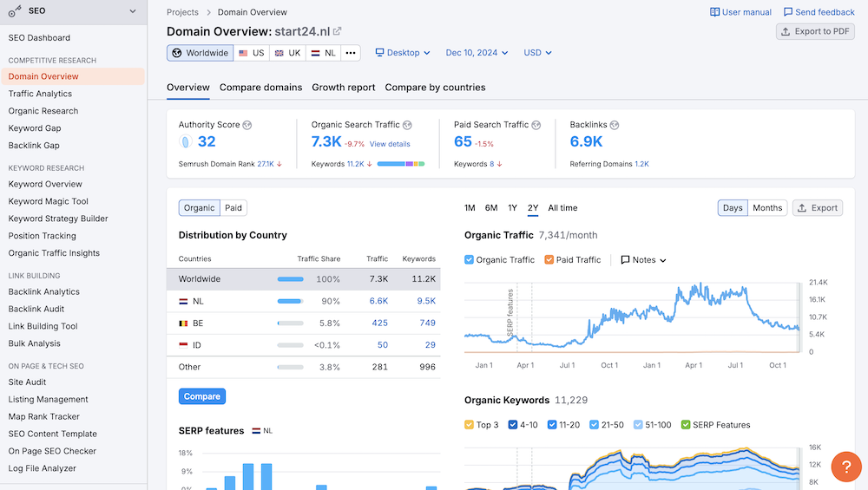Click the more countries ellipsis button
Image resolution: width=868 pixels, height=490 pixels.
pos(351,53)
